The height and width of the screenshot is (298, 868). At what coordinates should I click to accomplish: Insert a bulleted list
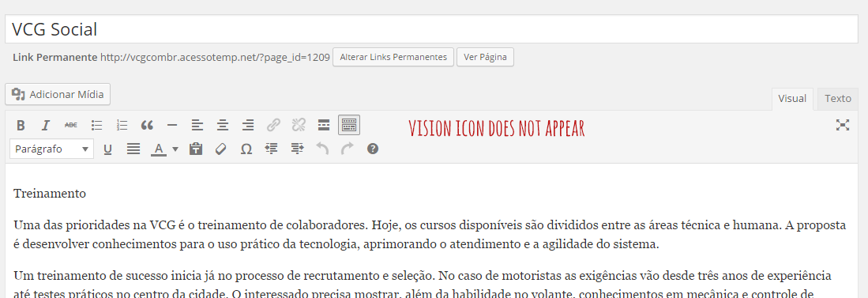pos(97,125)
